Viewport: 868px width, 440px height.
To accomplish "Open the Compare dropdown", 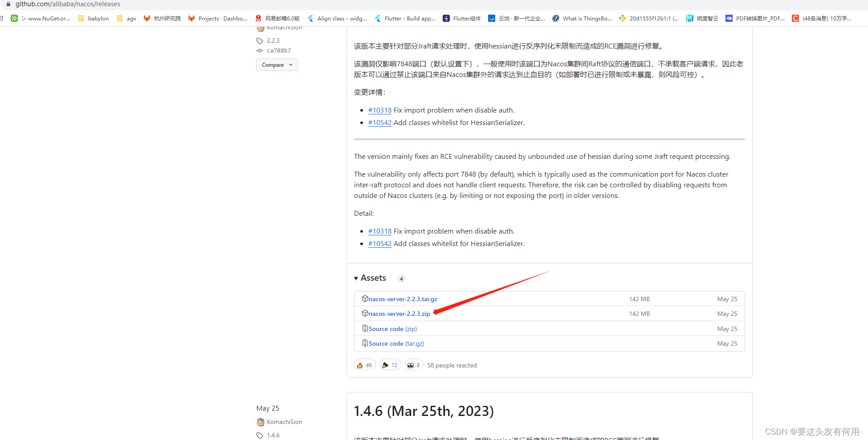I will tap(277, 65).
